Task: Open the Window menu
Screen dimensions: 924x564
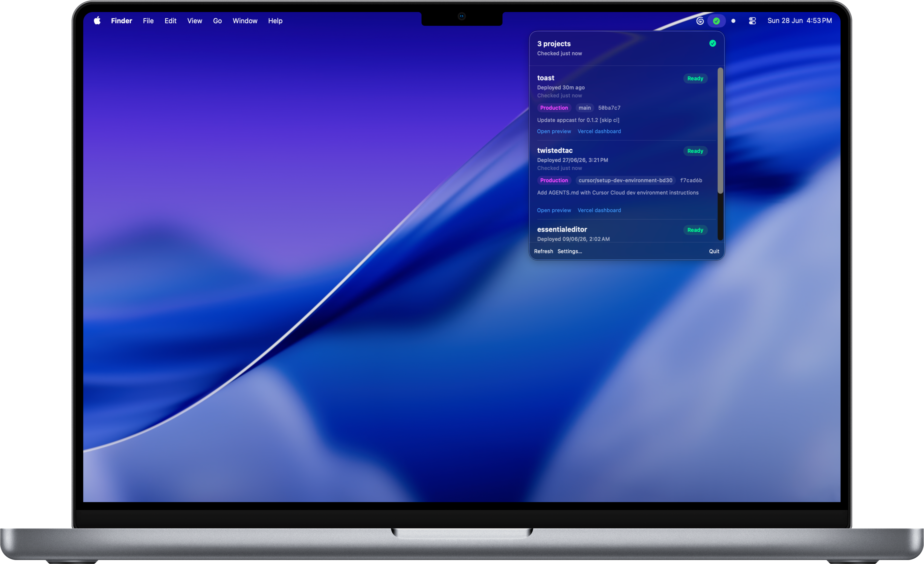Action: click(245, 21)
